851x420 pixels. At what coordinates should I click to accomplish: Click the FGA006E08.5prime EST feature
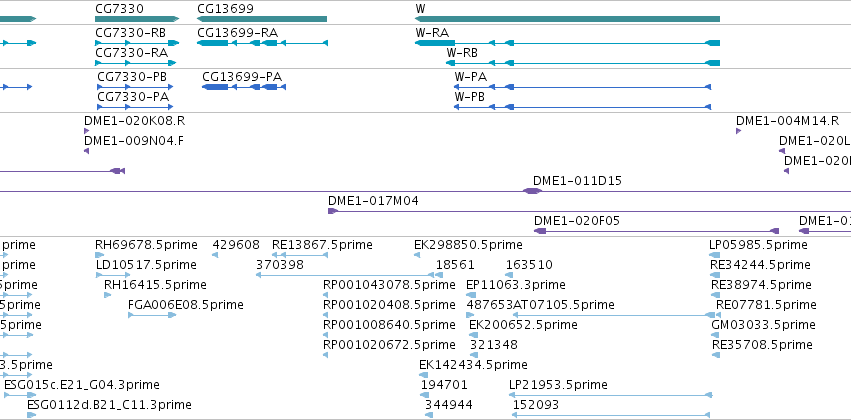[152, 315]
